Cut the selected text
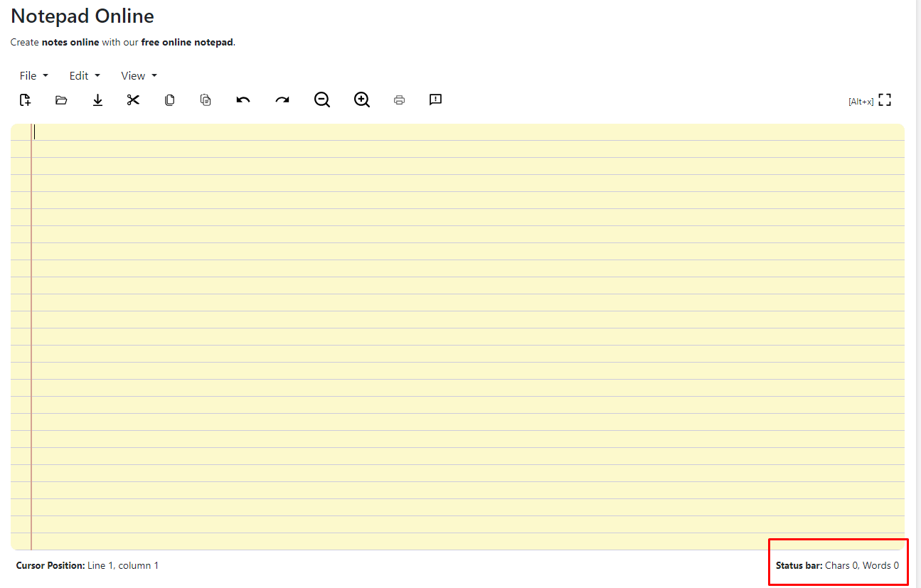The height and width of the screenshot is (588, 921). [x=133, y=100]
